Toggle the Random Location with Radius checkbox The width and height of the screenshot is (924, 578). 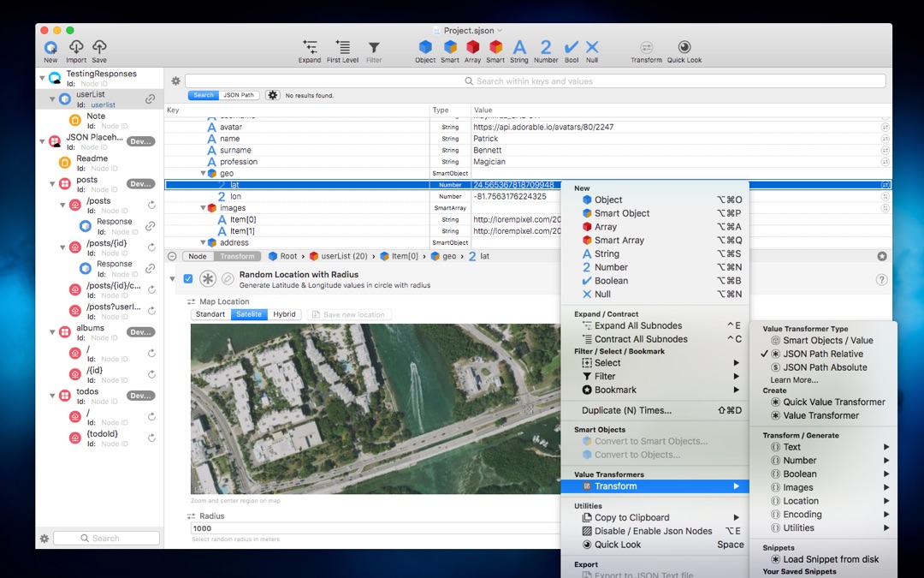188,278
